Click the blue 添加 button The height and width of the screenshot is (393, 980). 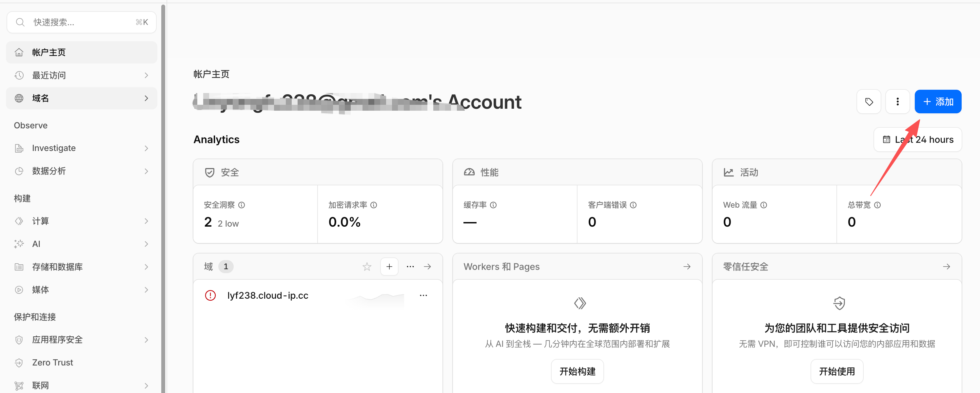pyautogui.click(x=938, y=102)
